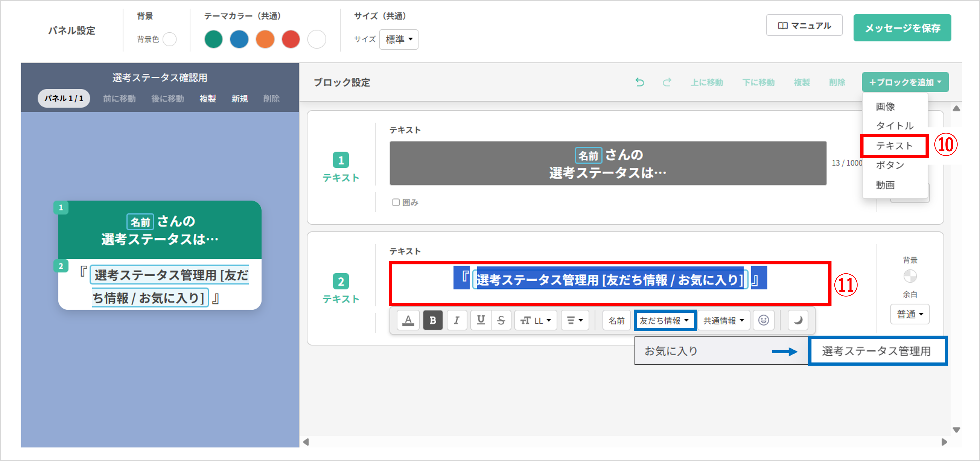Expand the 余白 dropdown showing 普通
Viewport: 980px width, 461px height.
click(x=910, y=314)
